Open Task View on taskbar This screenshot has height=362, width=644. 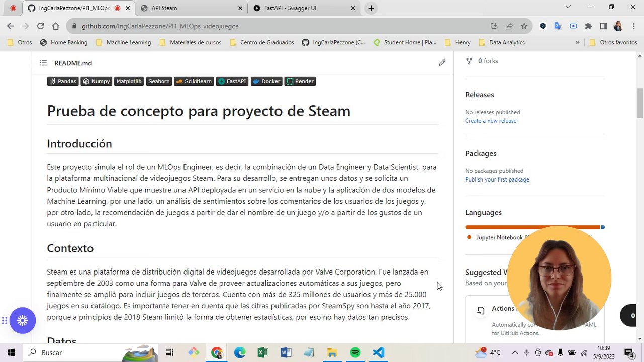[169, 352]
